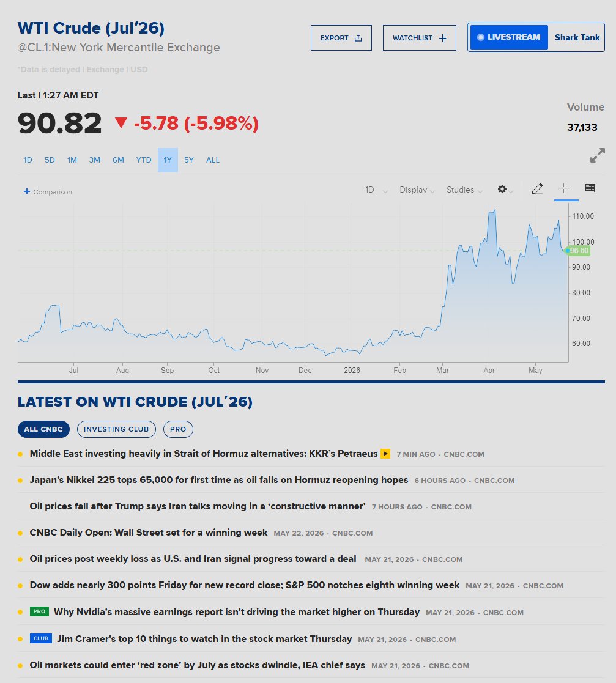Open Dow adds nearly 300 points article
The image size is (616, 683).
point(245,585)
